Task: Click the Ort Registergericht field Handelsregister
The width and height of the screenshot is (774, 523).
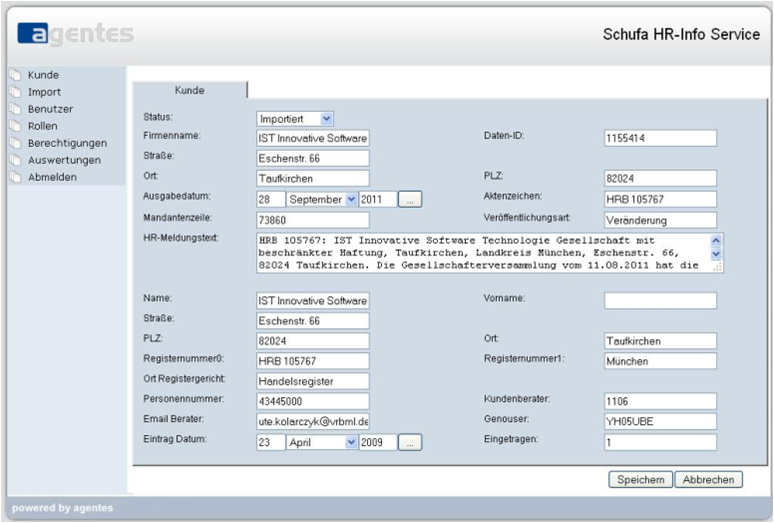Action: 313,381
